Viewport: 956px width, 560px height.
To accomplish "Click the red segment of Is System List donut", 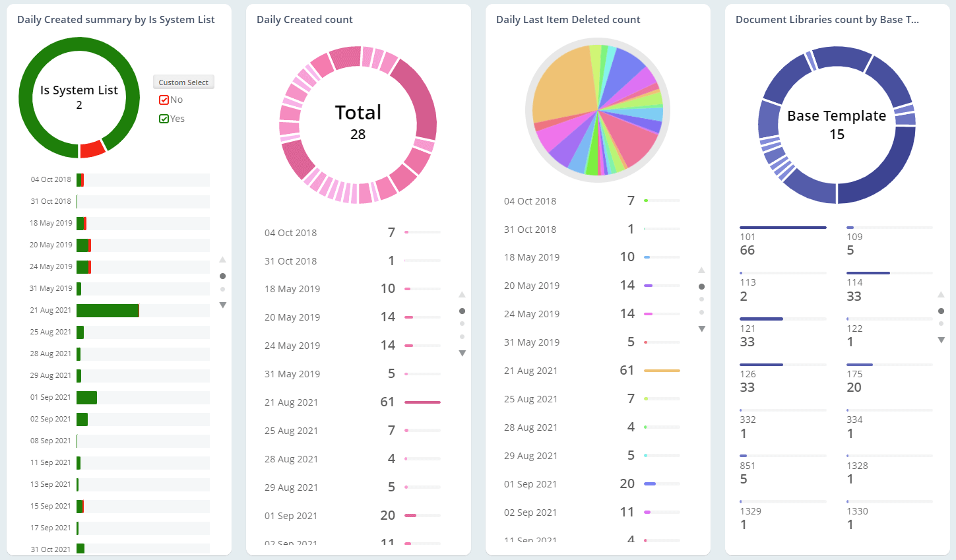I will click(x=92, y=149).
